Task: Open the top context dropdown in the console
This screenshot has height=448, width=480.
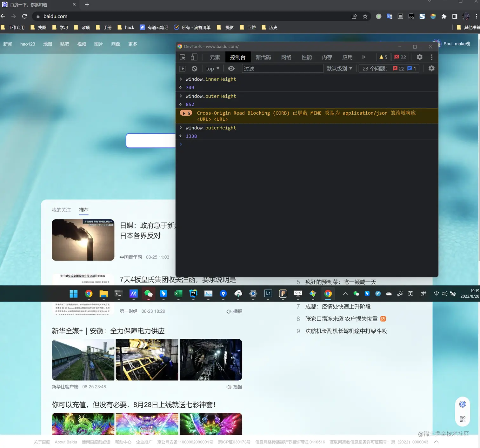Action: coord(213,69)
